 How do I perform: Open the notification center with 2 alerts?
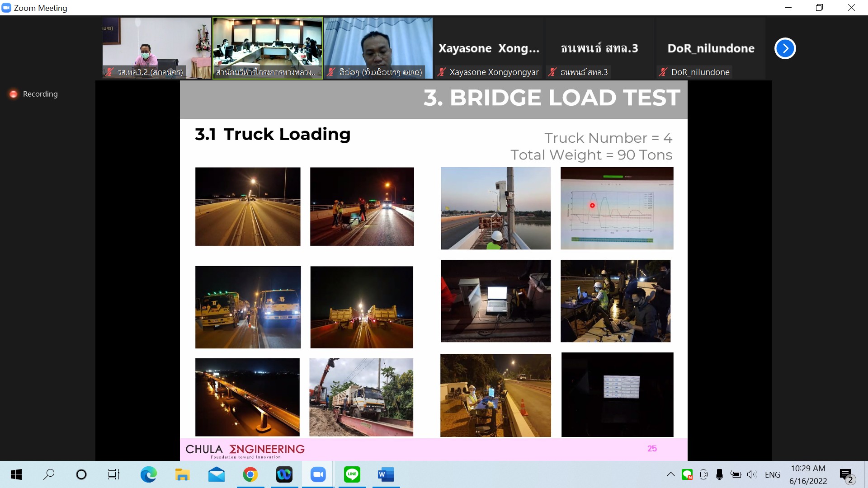pyautogui.click(x=846, y=475)
